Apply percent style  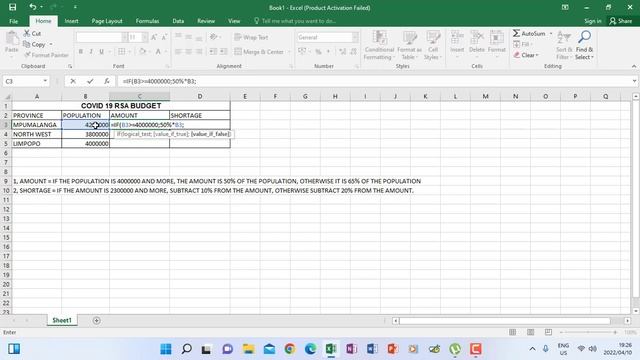click(x=318, y=51)
